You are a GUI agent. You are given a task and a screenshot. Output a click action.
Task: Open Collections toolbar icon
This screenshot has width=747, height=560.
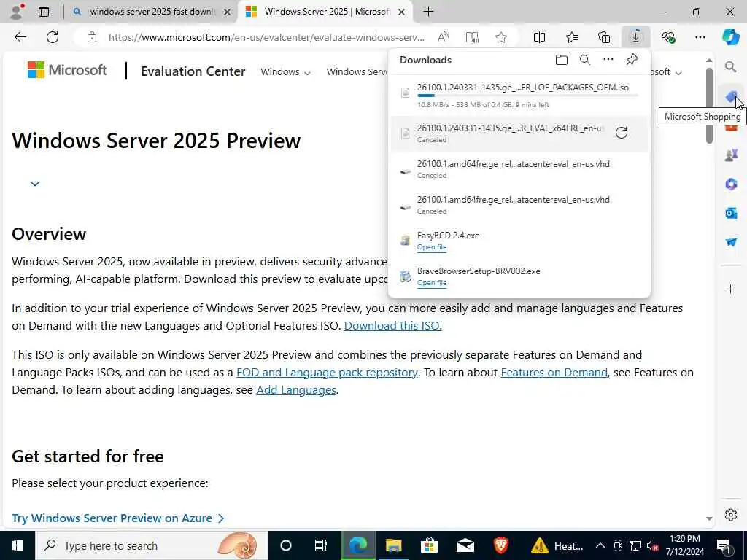pos(603,37)
